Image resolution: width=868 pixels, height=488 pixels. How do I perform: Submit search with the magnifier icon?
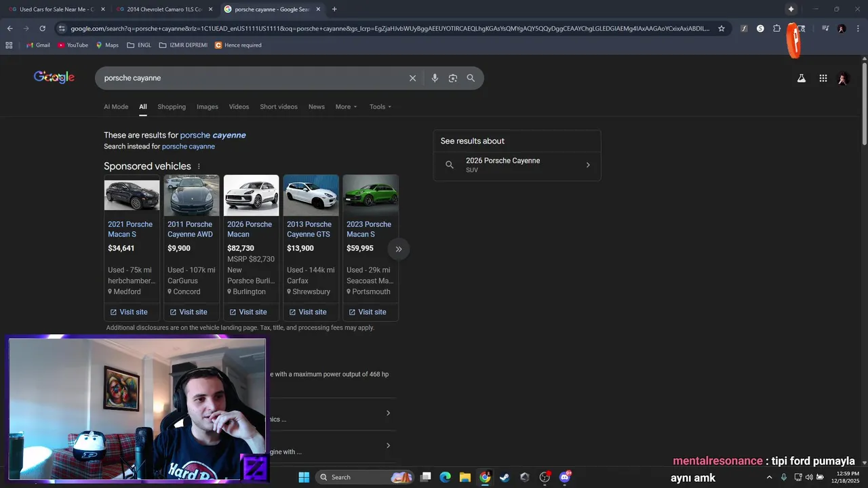471,78
